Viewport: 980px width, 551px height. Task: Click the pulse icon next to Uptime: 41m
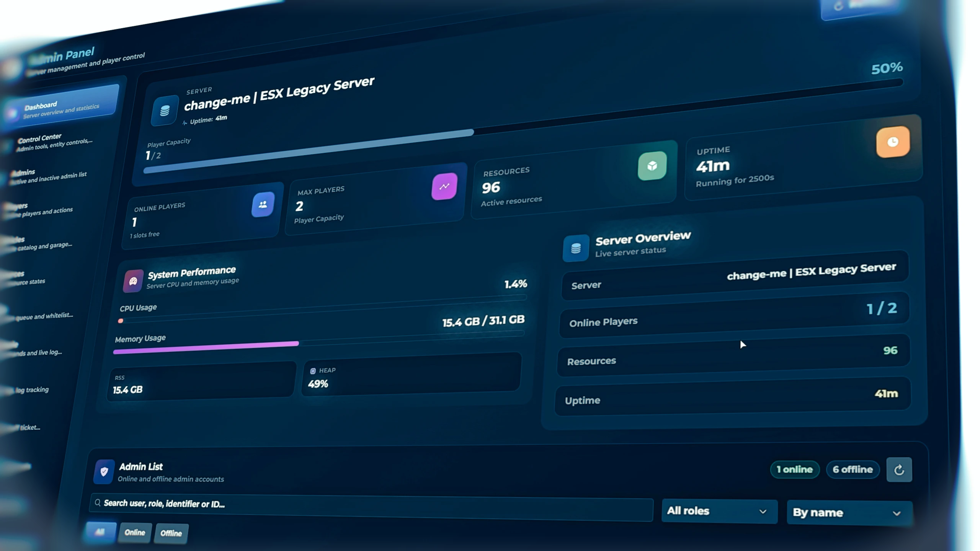pyautogui.click(x=185, y=122)
